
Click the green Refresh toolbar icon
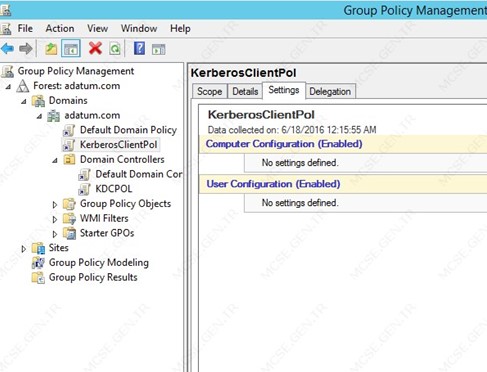coord(115,49)
